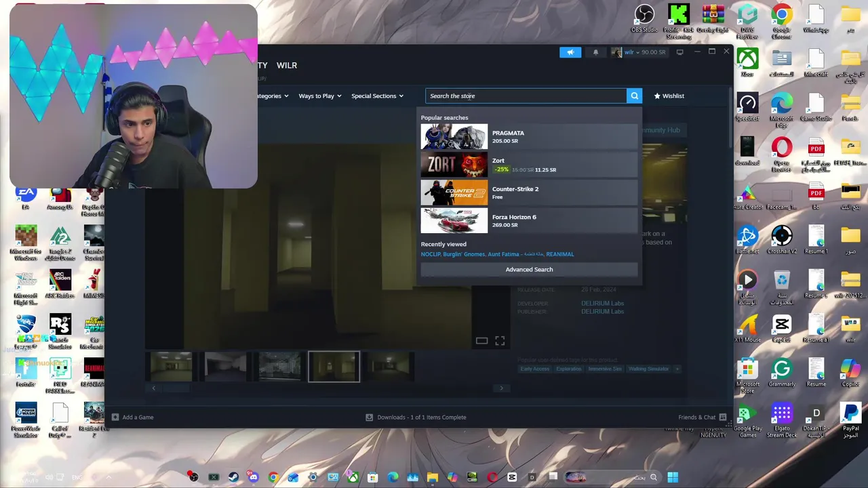The image size is (868, 488).
Task: Select PRAGMATA from popular searches
Action: [529, 137]
